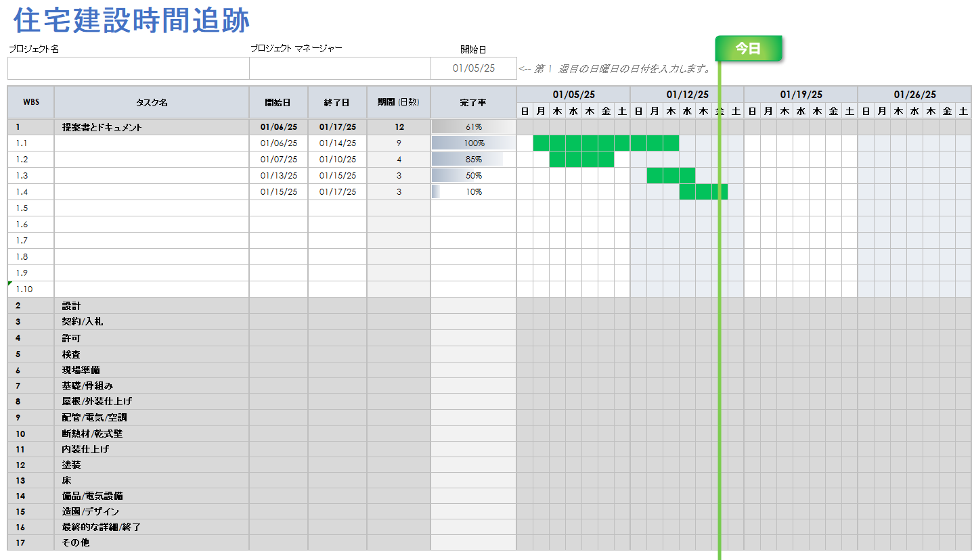Image resolution: width=972 pixels, height=560 pixels.
Task: Select the 終了日 column header
Action: pyautogui.click(x=337, y=103)
